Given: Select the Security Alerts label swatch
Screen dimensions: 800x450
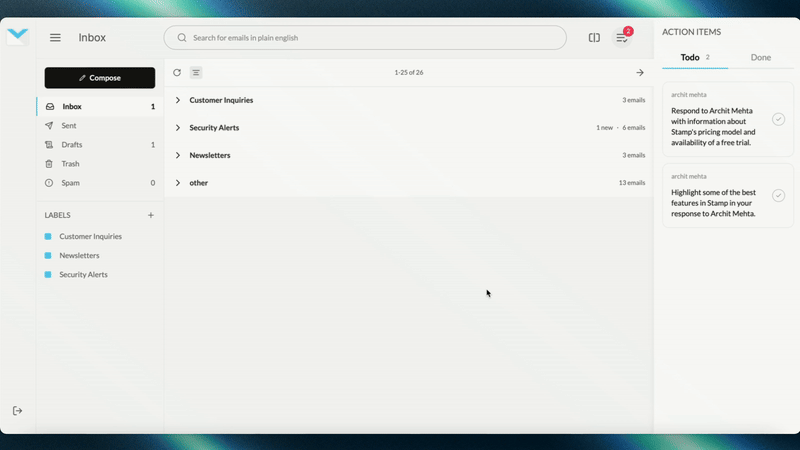Looking at the screenshot, I should pyautogui.click(x=48, y=274).
